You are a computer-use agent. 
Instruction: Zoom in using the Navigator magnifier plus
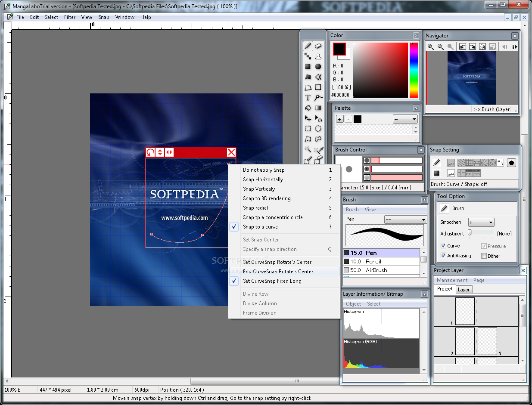(431, 46)
